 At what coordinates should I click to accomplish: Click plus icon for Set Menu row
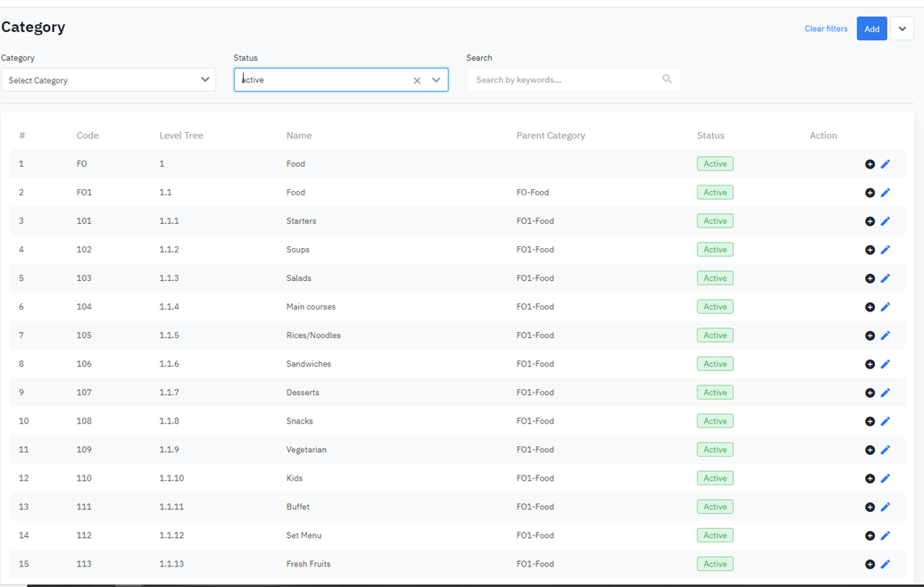pos(870,535)
